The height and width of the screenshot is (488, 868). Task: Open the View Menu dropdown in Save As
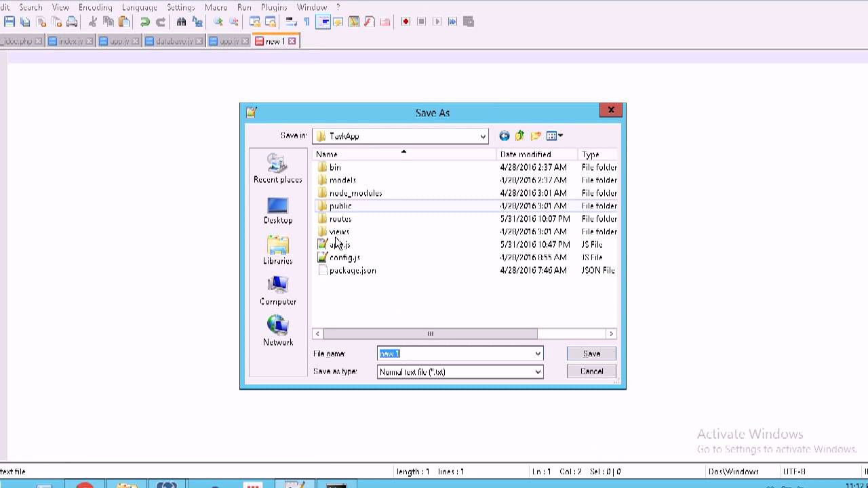coord(554,136)
